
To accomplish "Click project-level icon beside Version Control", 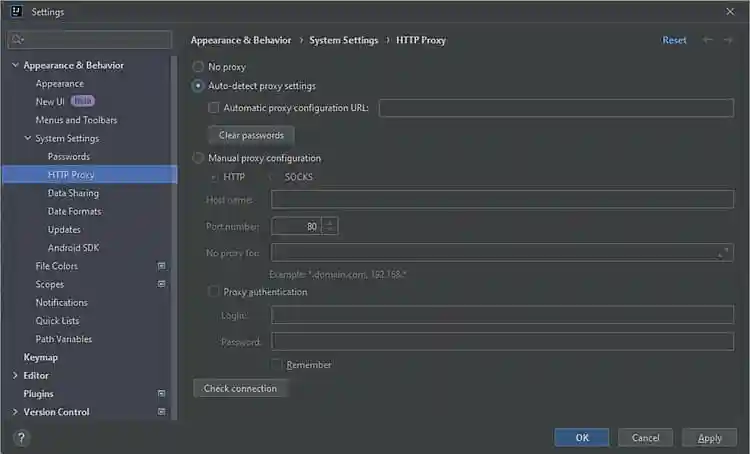I will [162, 412].
